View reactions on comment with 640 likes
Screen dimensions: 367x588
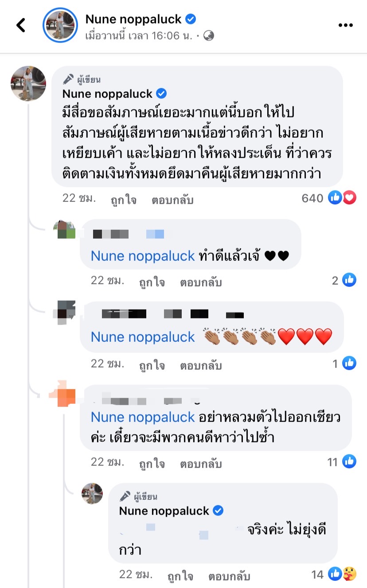coord(342,198)
